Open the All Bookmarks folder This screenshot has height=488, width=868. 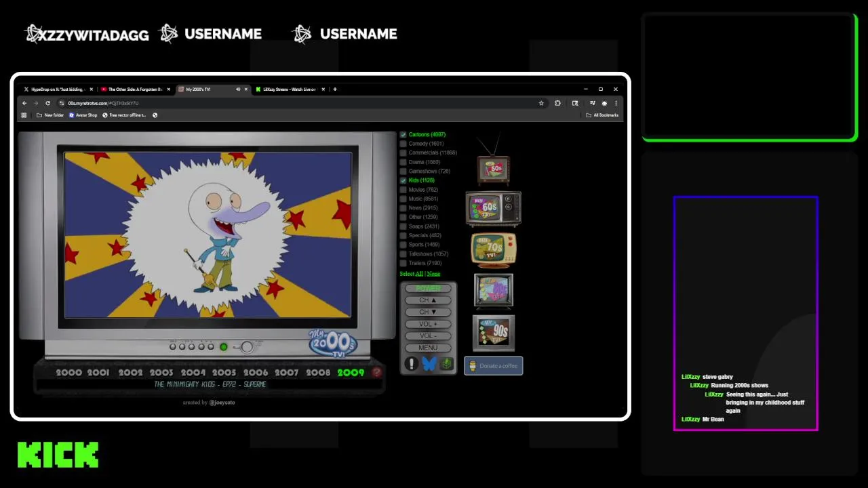point(602,115)
